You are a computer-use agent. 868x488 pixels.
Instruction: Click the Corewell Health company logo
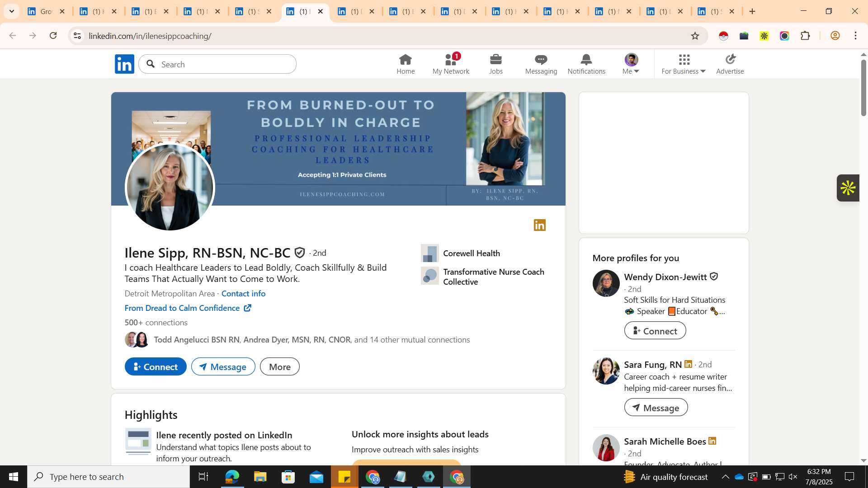429,253
